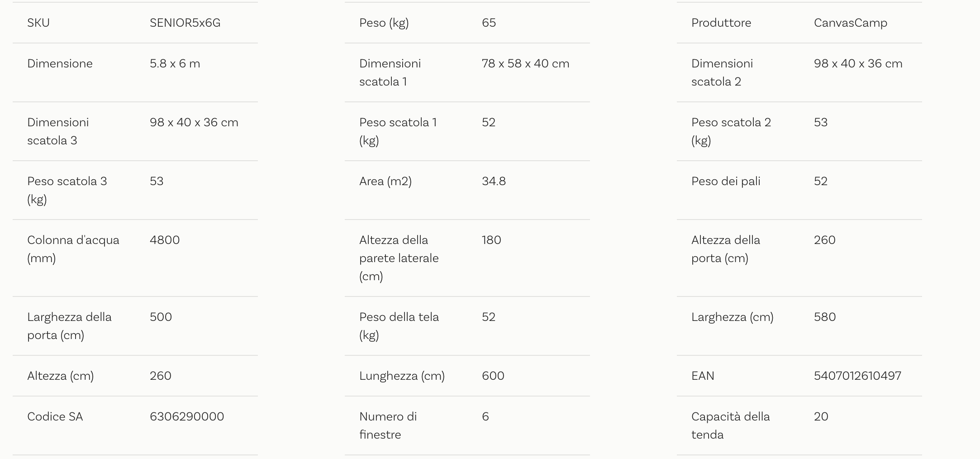This screenshot has width=980, height=459.
Task: Click the Dimensione value 5.8 x 6 m
Action: point(175,63)
